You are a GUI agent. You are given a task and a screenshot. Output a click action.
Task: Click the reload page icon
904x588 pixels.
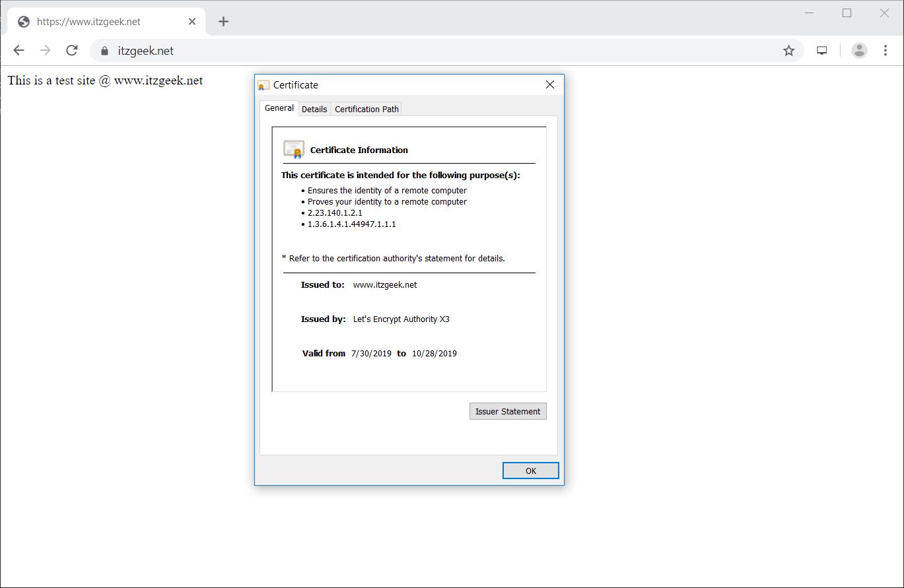tap(71, 50)
